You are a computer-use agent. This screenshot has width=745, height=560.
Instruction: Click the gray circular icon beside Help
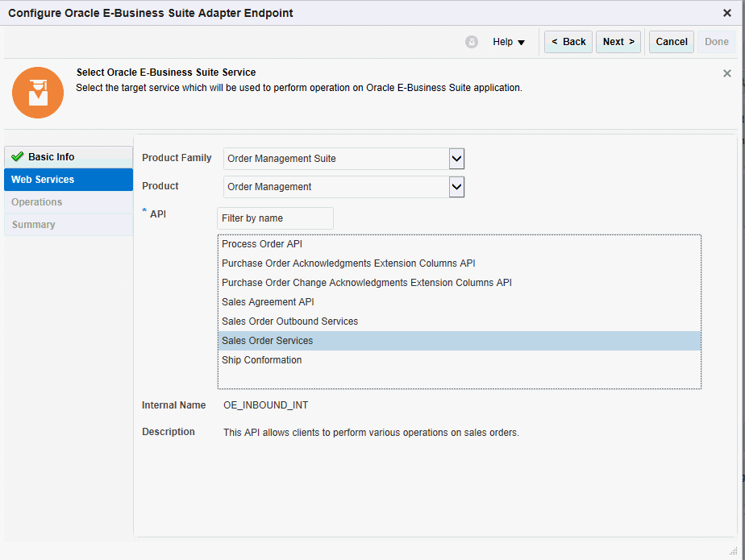[x=472, y=42]
